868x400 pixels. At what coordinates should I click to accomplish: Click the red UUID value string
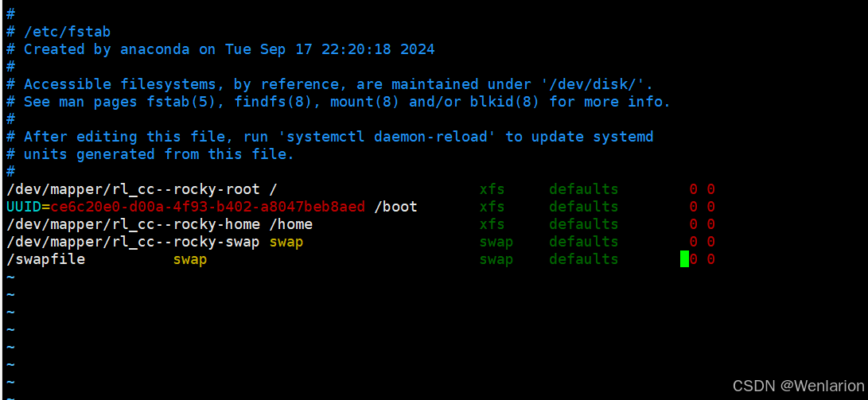[x=208, y=207]
